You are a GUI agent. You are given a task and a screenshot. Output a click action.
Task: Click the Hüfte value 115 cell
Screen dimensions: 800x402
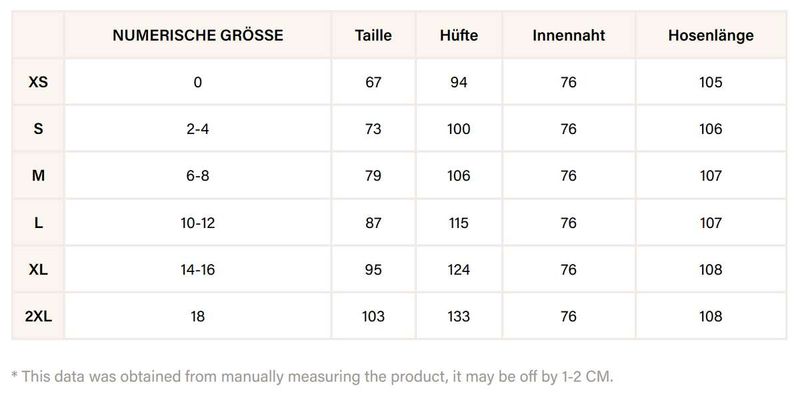click(459, 223)
